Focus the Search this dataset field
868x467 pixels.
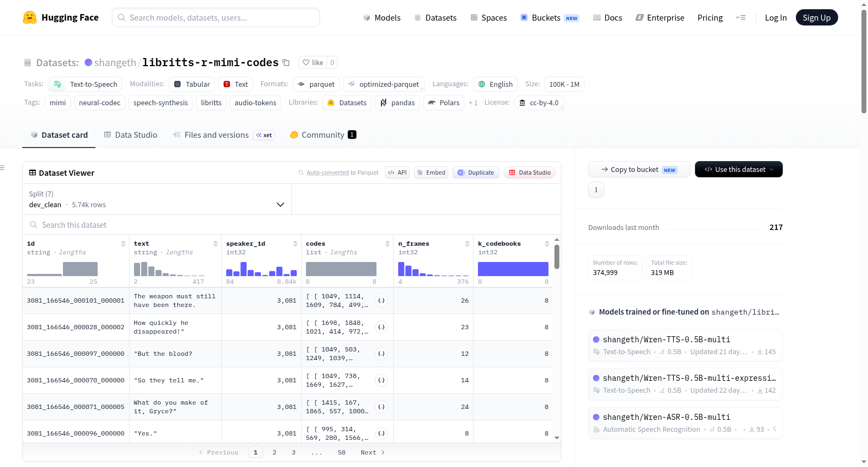pos(292,225)
